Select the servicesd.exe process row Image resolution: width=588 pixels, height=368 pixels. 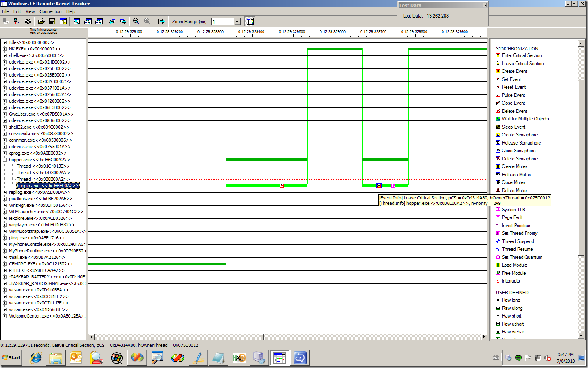42,134
